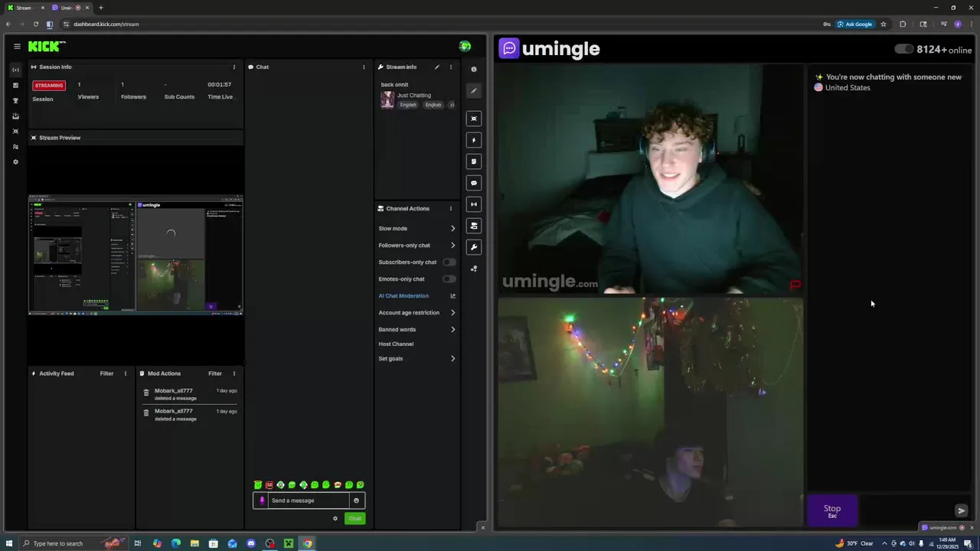Open Activity Feed Filter dropdown
The width and height of the screenshot is (980, 551).
pyautogui.click(x=106, y=373)
